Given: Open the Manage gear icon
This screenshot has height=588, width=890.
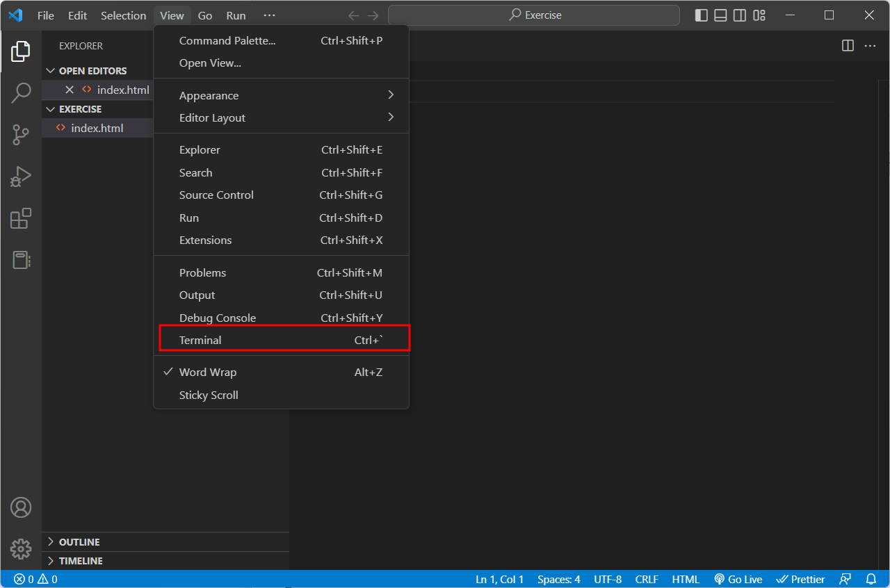Looking at the screenshot, I should 21,549.
